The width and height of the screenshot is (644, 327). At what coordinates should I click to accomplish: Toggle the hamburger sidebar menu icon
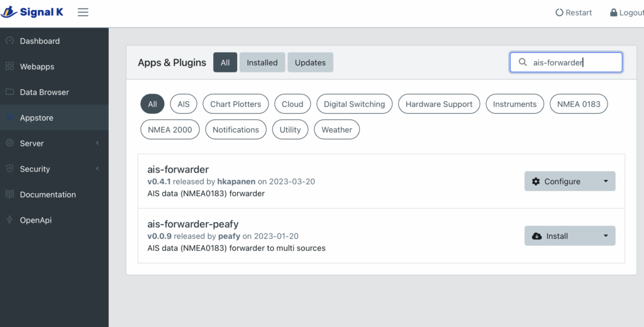83,13
